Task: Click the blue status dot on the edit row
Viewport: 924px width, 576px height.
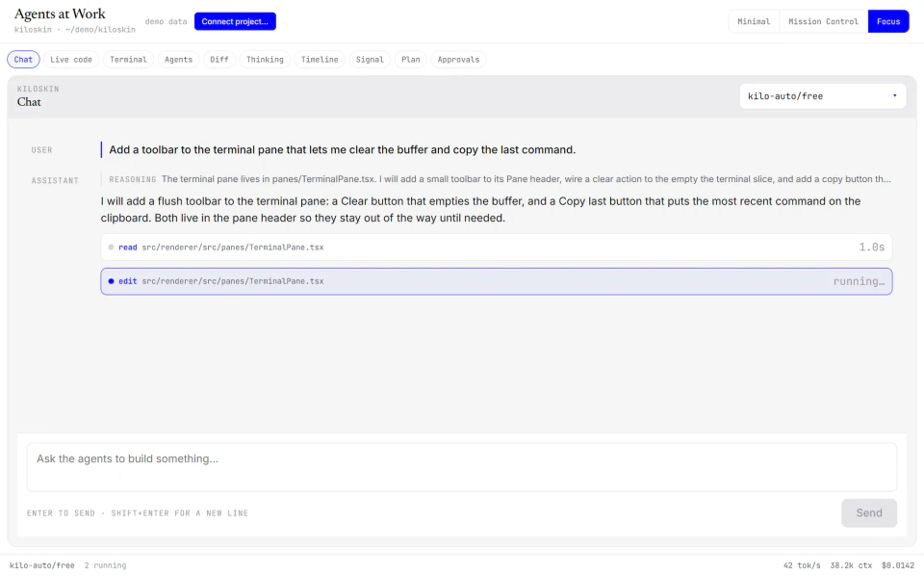Action: [x=111, y=282]
